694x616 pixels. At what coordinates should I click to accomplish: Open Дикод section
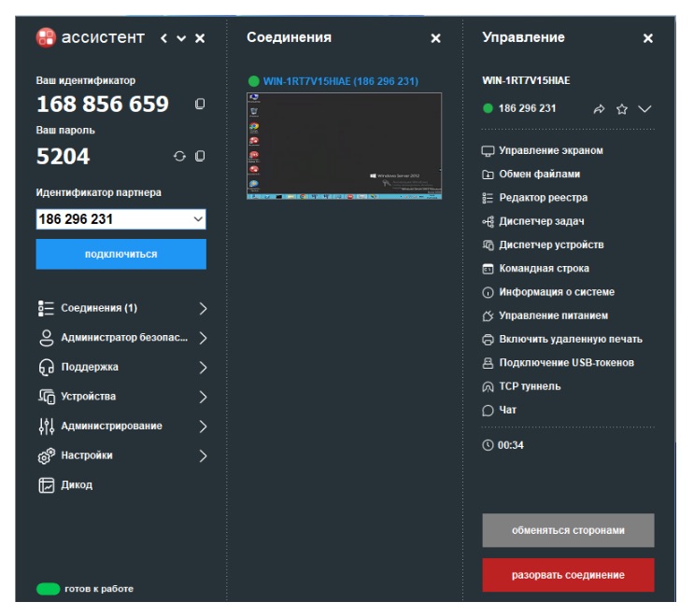pos(65,485)
